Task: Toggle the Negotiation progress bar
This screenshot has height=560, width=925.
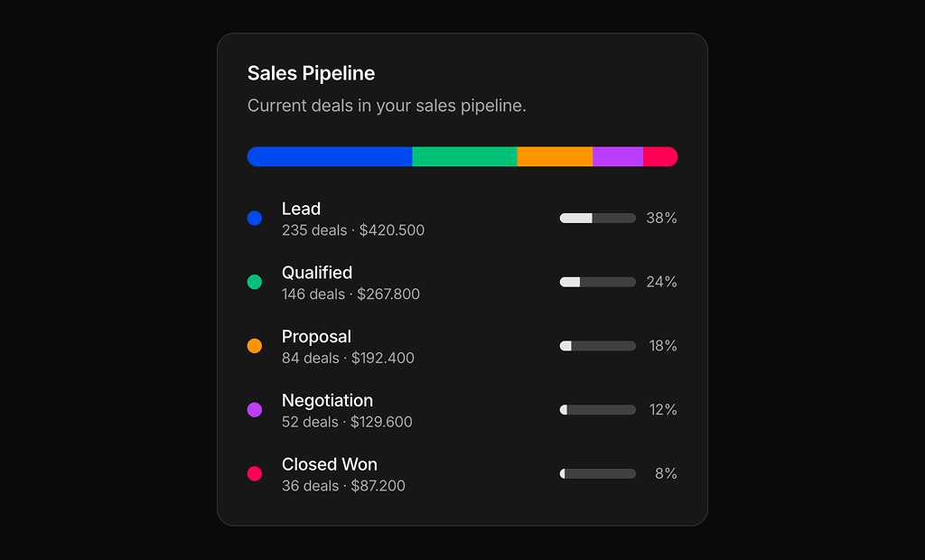Action: coord(597,409)
